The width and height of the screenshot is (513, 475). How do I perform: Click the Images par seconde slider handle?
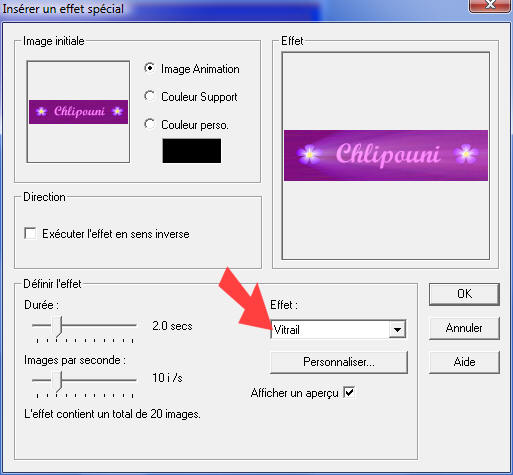(58, 382)
